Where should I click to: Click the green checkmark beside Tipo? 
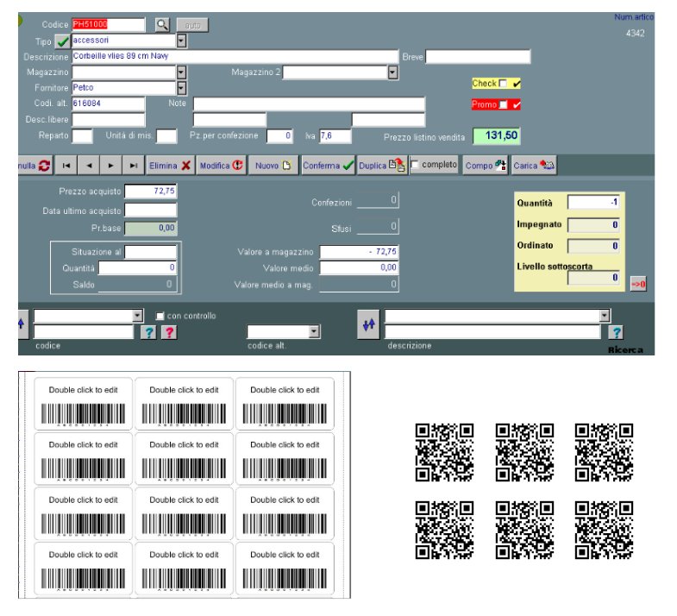(63, 41)
